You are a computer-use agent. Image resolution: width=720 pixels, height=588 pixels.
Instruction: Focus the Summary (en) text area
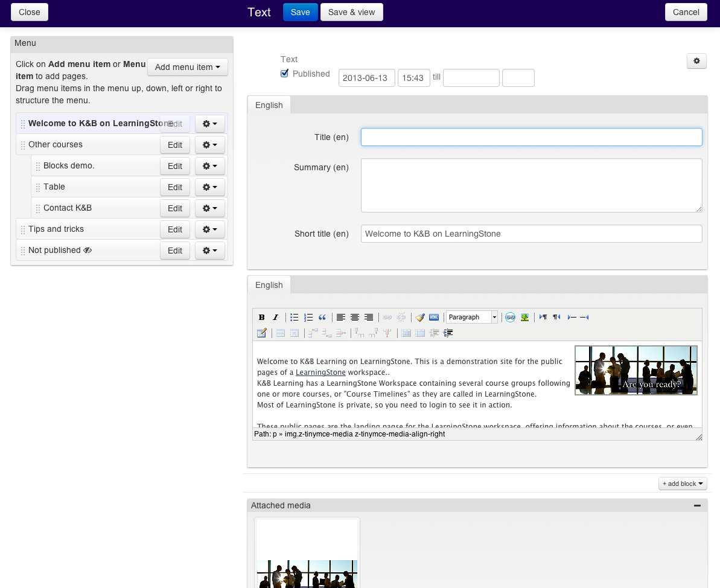(531, 185)
